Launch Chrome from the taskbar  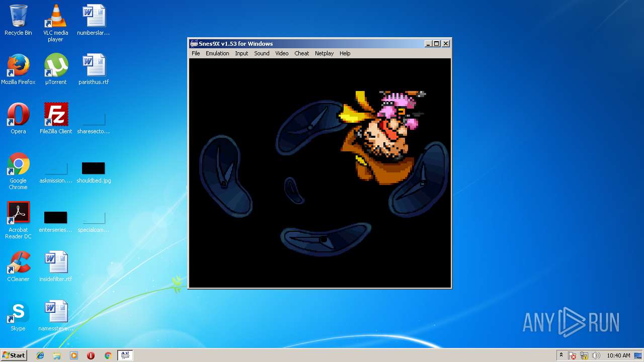click(x=108, y=355)
